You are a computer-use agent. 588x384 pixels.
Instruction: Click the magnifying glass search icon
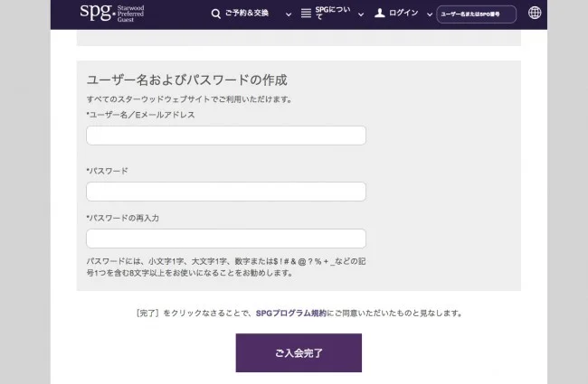(x=215, y=14)
